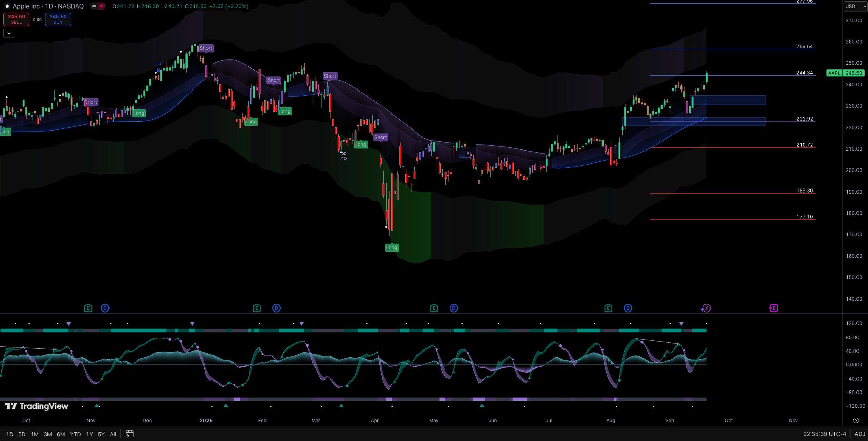Open the August dividend marker
This screenshot has height=441, width=868.
tap(628, 308)
